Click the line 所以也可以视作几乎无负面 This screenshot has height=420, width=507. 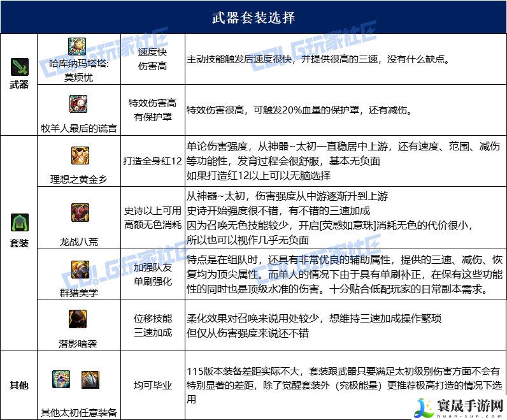tap(248, 240)
